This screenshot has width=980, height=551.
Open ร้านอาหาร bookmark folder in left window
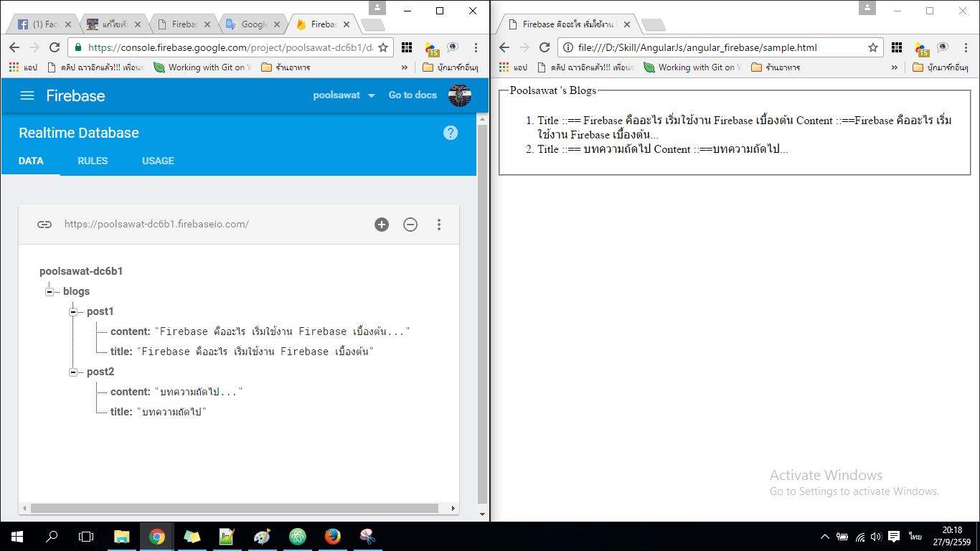point(286,67)
